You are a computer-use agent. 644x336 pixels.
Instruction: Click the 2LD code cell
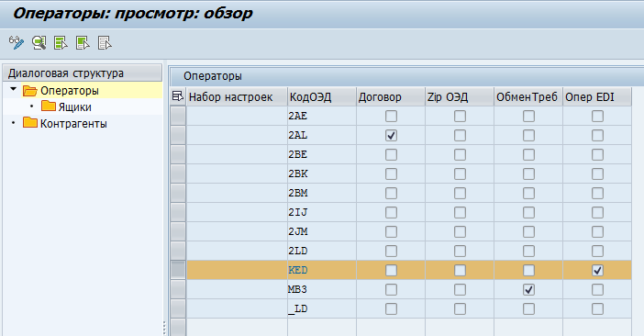click(322, 251)
